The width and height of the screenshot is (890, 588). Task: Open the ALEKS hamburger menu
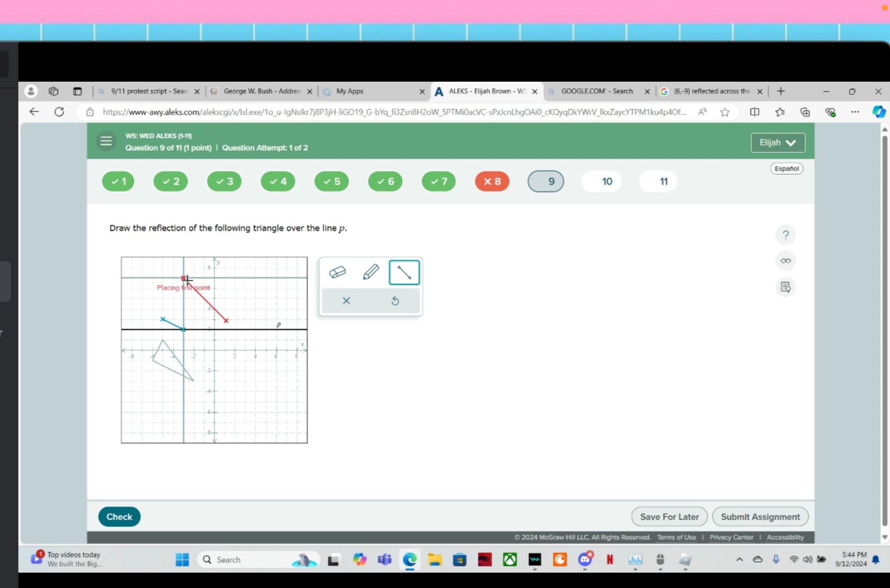106,141
